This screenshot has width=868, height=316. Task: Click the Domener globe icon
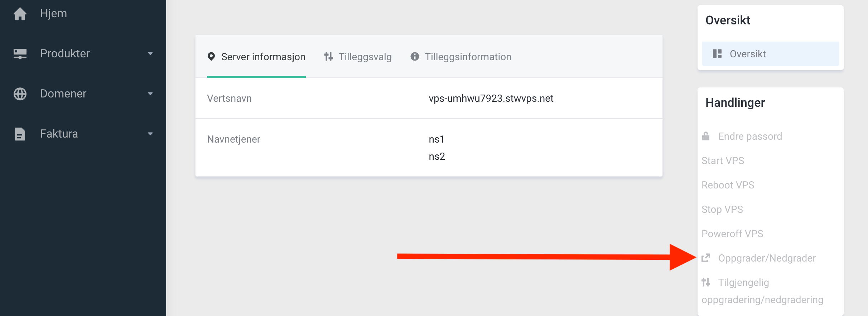20,94
